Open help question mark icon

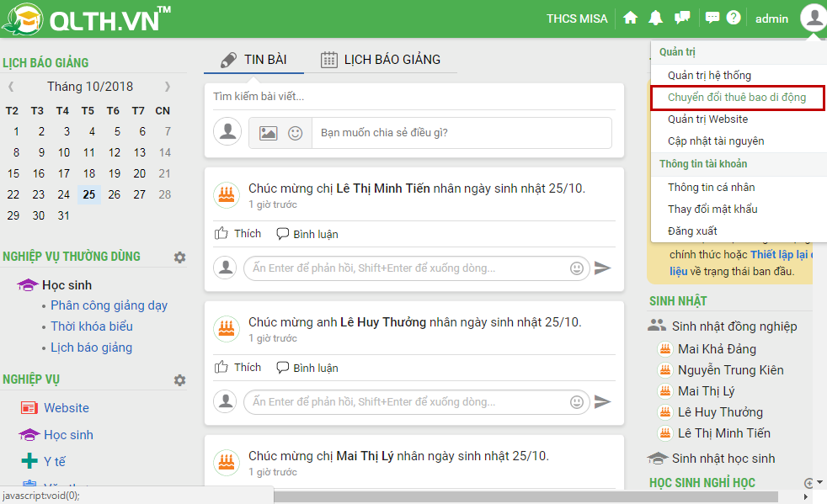[734, 18]
